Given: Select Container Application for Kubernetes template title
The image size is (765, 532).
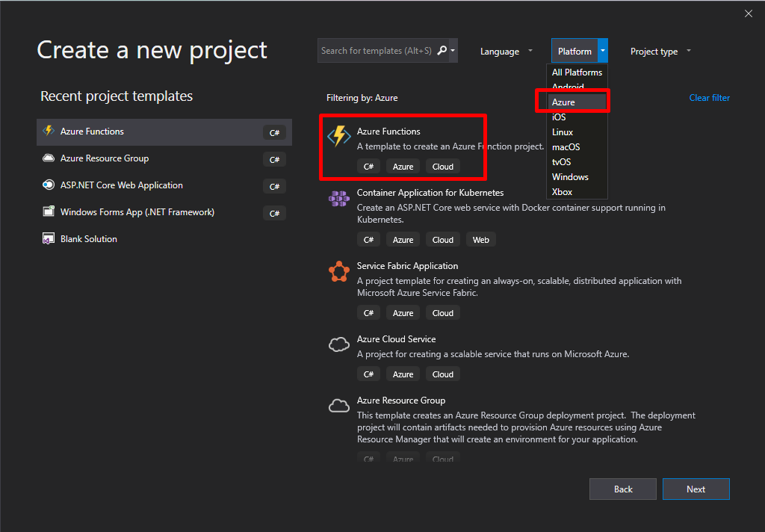Looking at the screenshot, I should point(430,193).
